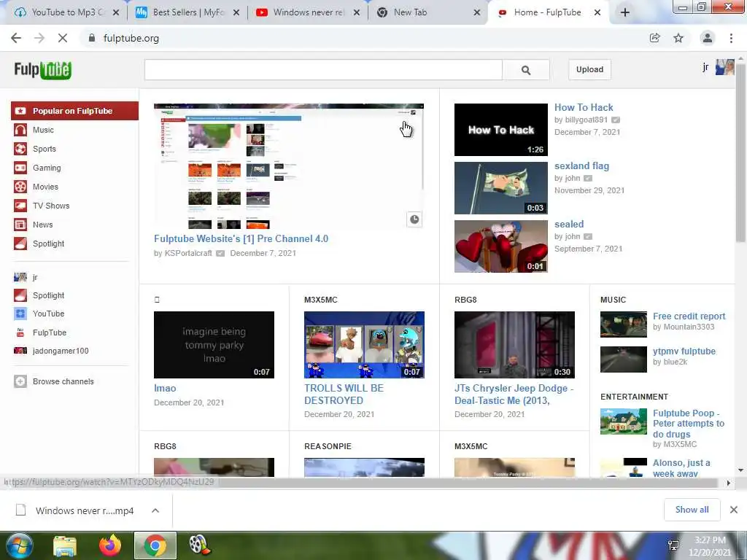Open ytpmv fulptube video link
The image size is (747, 560).
(684, 351)
